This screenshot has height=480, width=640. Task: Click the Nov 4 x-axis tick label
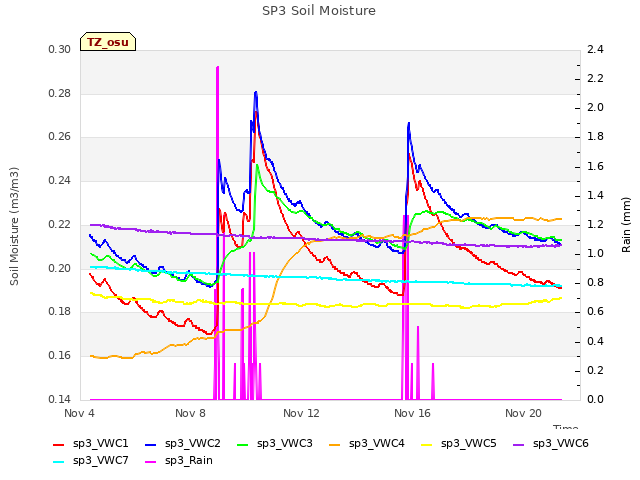point(79,413)
